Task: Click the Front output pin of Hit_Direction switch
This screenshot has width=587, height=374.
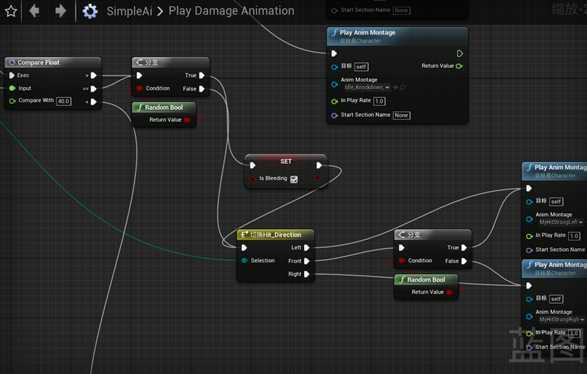Action: point(307,261)
